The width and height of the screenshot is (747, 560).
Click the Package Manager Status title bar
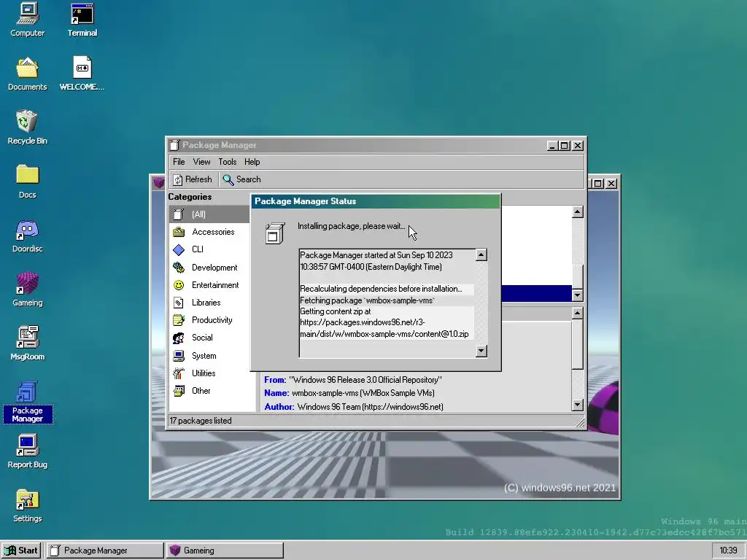[376, 201]
